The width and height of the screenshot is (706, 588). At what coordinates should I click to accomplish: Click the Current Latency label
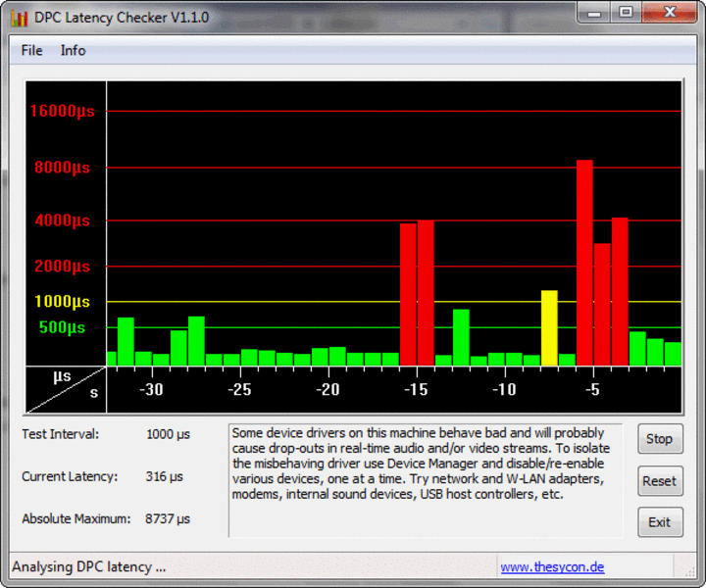(70, 477)
